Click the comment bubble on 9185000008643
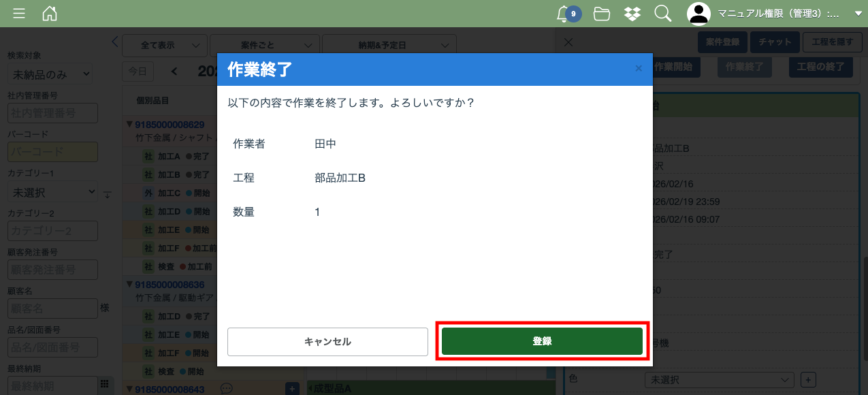Image resolution: width=868 pixels, height=395 pixels. point(227,388)
